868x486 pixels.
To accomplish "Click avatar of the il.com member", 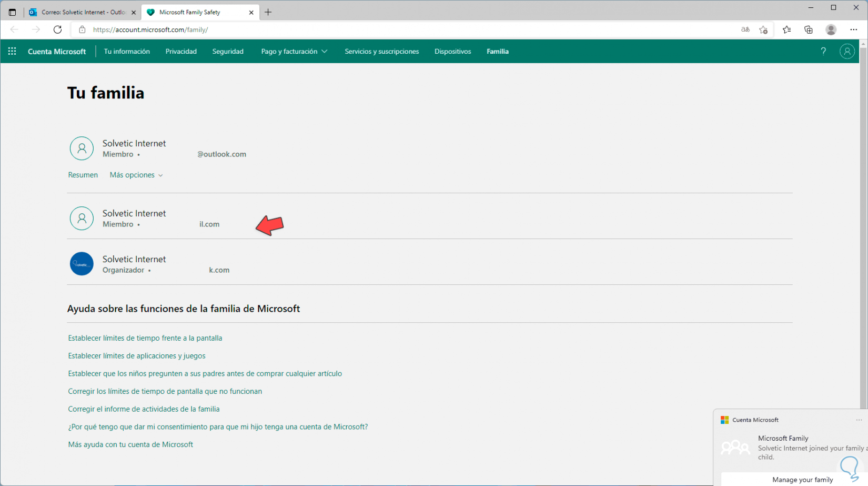I will click(x=82, y=219).
